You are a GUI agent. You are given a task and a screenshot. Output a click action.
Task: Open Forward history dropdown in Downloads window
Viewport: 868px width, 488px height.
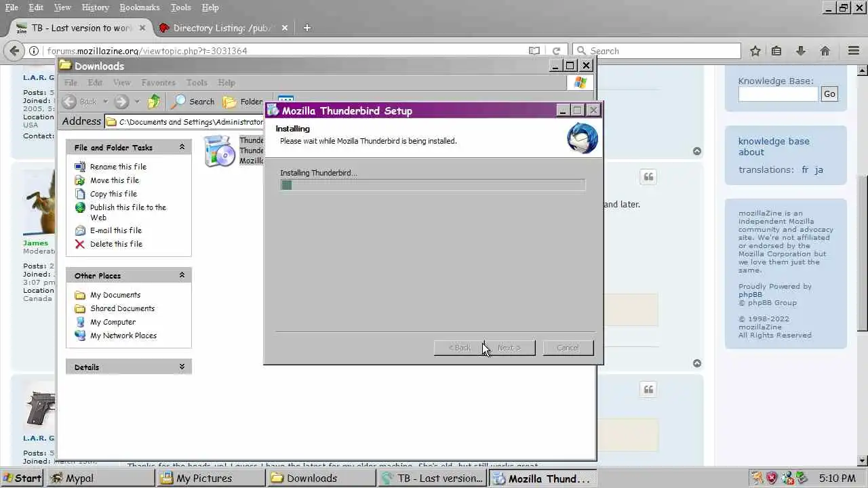click(x=136, y=102)
